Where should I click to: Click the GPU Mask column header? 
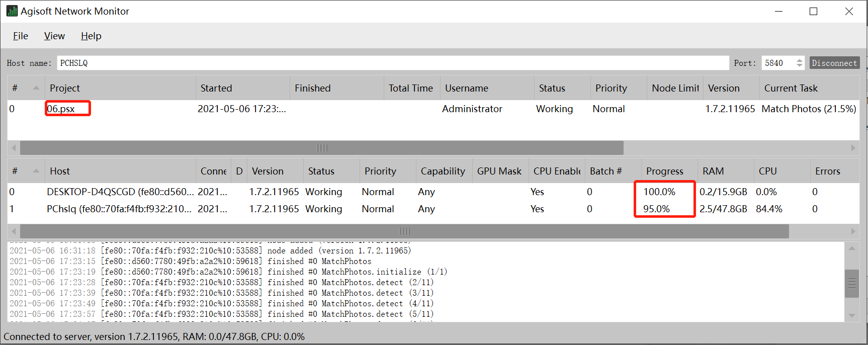pyautogui.click(x=500, y=171)
